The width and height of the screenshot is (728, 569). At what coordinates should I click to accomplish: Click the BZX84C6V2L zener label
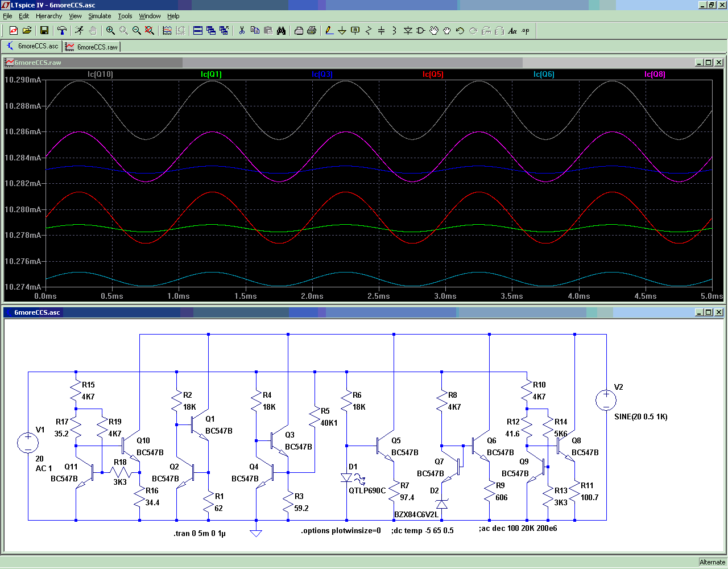tap(416, 514)
